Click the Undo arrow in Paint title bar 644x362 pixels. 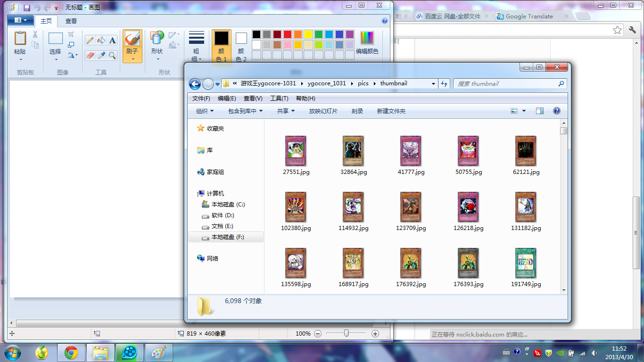[37, 8]
